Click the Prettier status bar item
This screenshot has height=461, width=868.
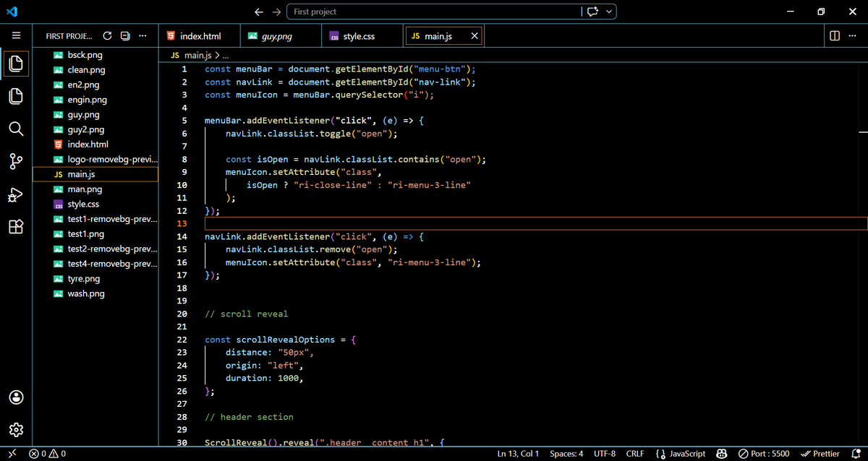pos(820,454)
